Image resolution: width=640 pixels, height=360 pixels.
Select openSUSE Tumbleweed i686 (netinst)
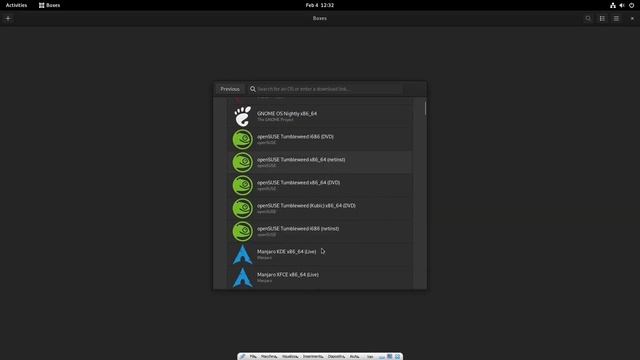[320, 231]
